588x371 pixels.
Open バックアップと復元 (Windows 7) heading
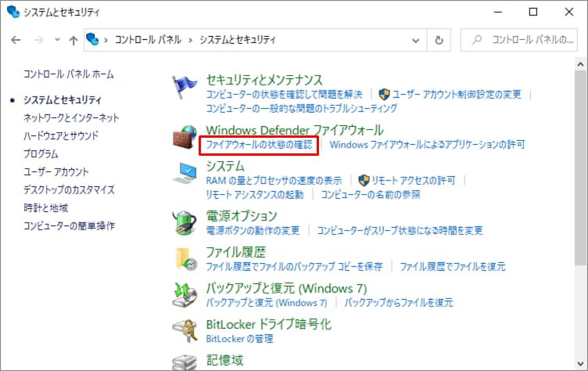pyautogui.click(x=286, y=288)
